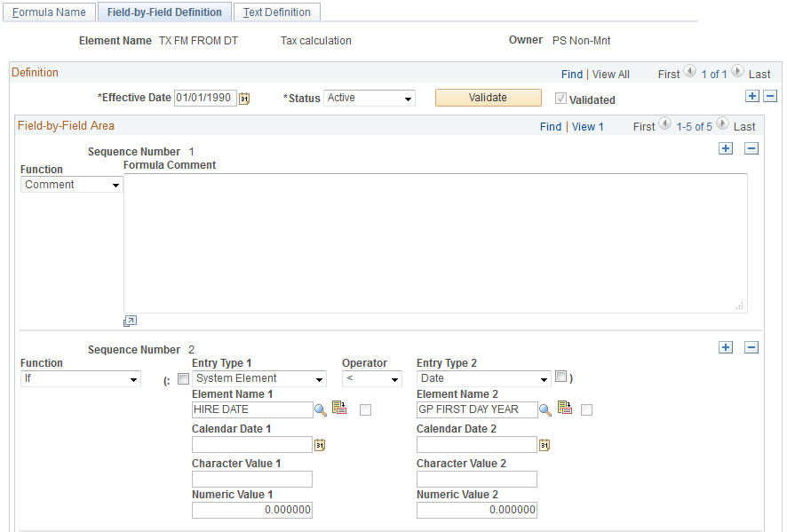Delete Sequence Number 2 row

click(751, 347)
